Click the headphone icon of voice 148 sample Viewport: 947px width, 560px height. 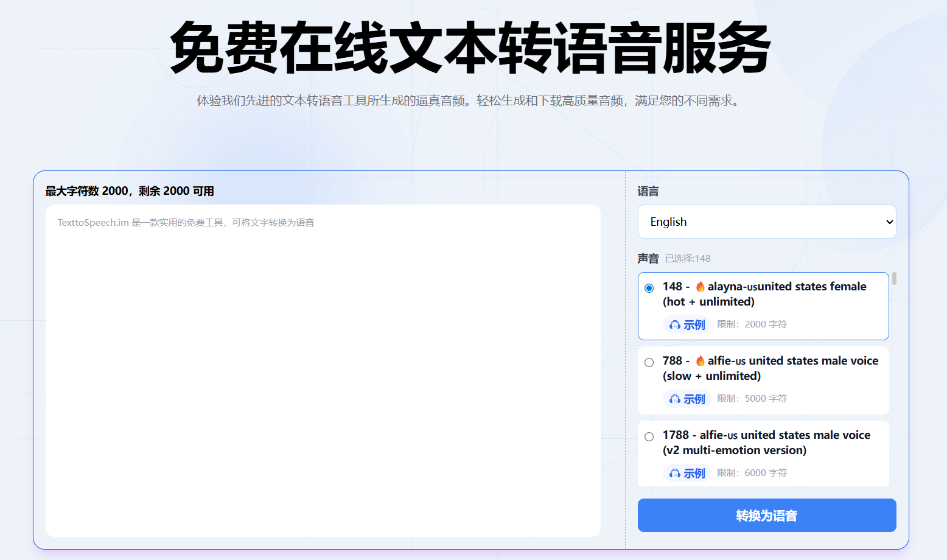pos(674,325)
